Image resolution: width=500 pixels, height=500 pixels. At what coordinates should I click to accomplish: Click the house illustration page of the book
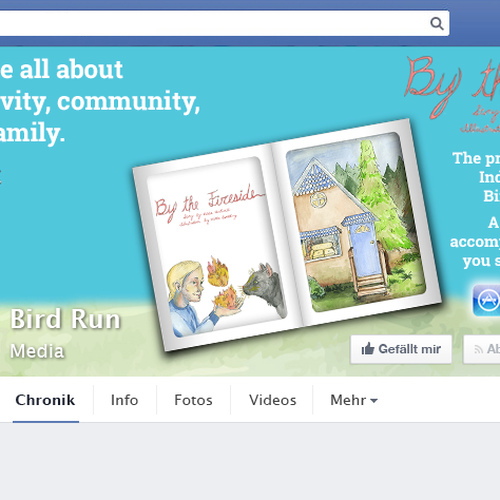[x=356, y=222]
